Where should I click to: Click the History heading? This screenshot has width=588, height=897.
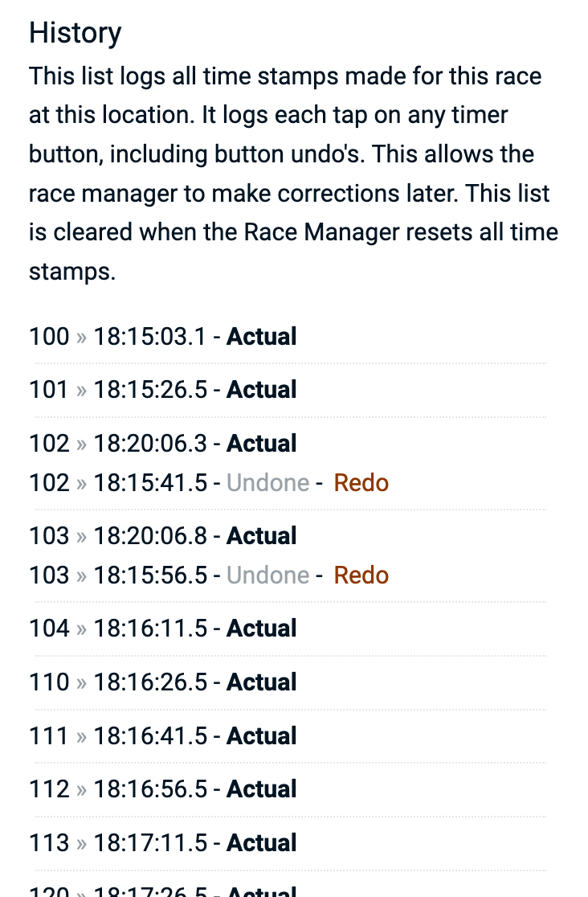pos(76,33)
